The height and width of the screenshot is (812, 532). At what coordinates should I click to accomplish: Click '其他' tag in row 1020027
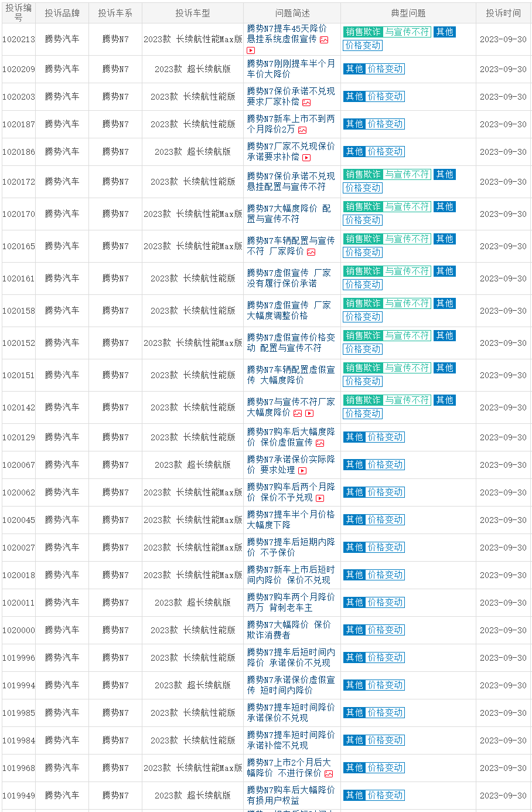click(x=354, y=548)
